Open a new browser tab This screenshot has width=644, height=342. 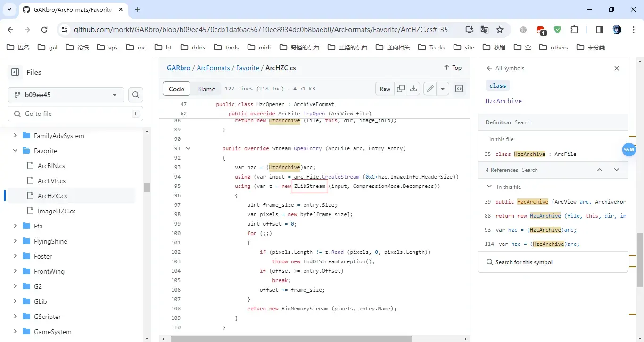tap(138, 9)
